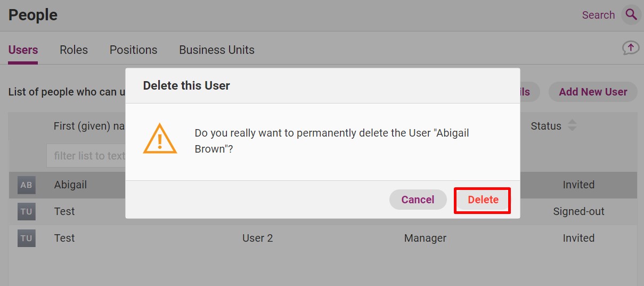Sort by the Status column arrows
This screenshot has height=286, width=644.
click(x=572, y=126)
